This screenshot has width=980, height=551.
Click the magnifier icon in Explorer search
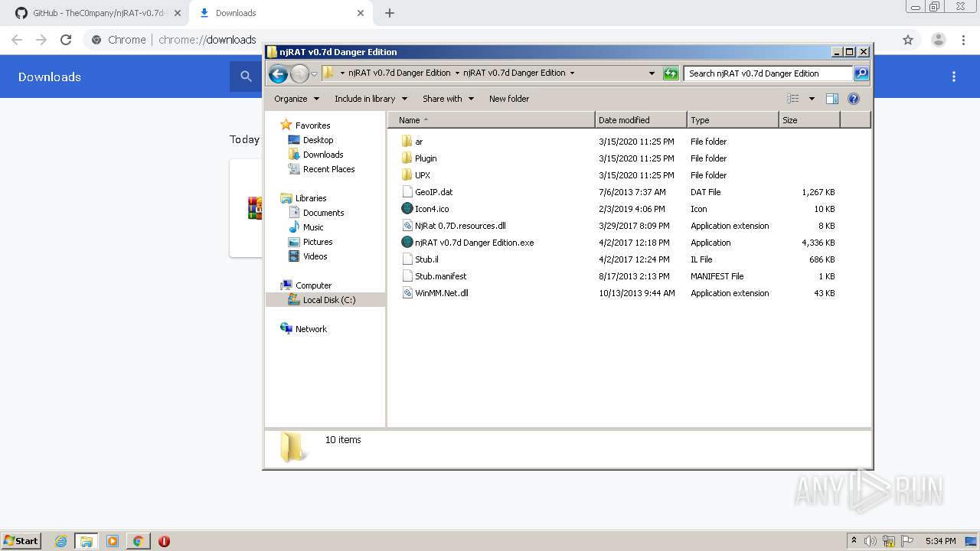pos(861,73)
